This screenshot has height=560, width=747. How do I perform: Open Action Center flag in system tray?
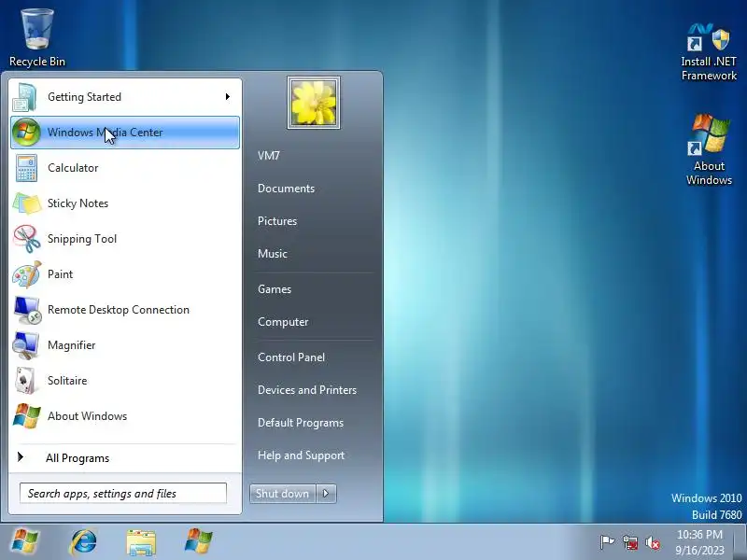[607, 542]
